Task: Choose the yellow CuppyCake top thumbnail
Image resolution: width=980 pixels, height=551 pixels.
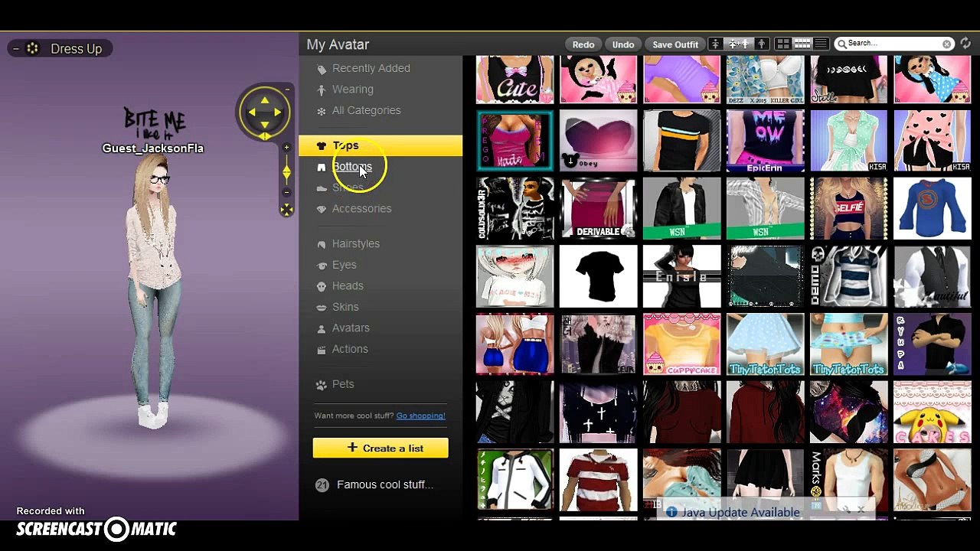Action: click(x=681, y=344)
